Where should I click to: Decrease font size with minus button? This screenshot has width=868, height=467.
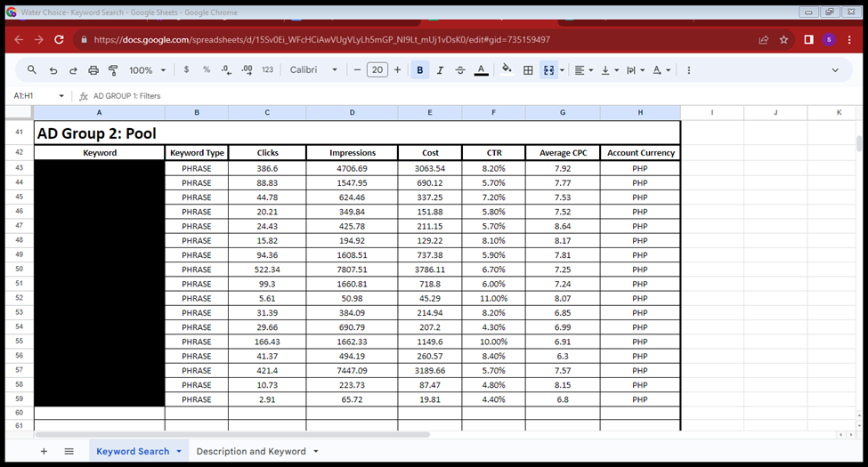click(x=357, y=69)
